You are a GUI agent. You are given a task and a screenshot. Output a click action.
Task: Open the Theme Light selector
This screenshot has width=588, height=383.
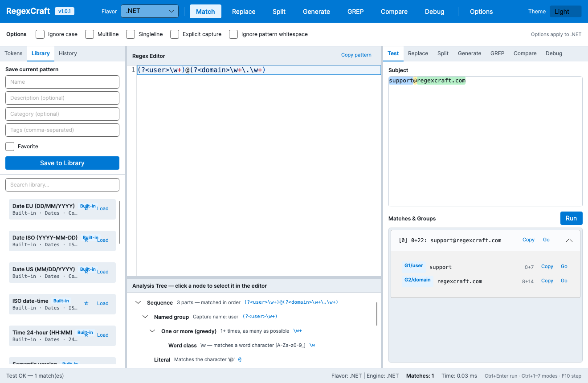(565, 12)
